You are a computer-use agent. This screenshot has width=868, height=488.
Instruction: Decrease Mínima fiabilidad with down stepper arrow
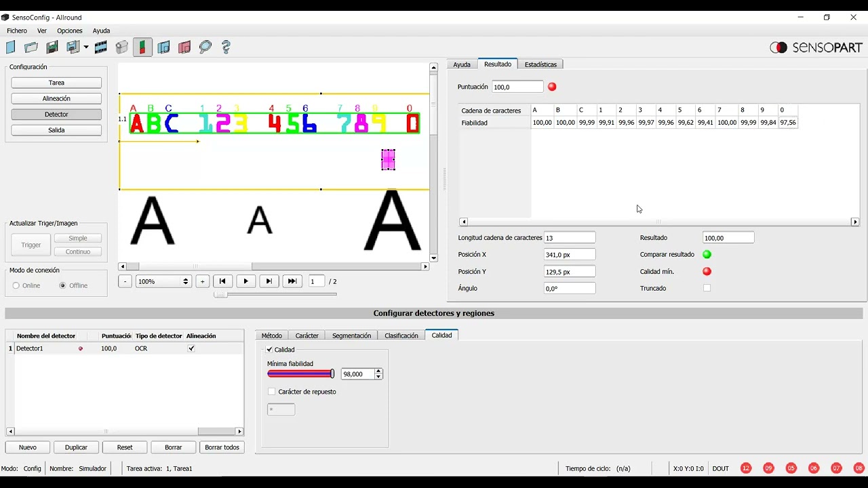pos(378,377)
